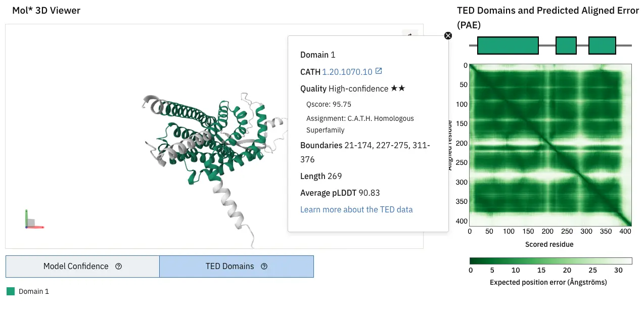644x309 pixels.
Task: Click the third domain segment in the TED track
Action: click(602, 46)
